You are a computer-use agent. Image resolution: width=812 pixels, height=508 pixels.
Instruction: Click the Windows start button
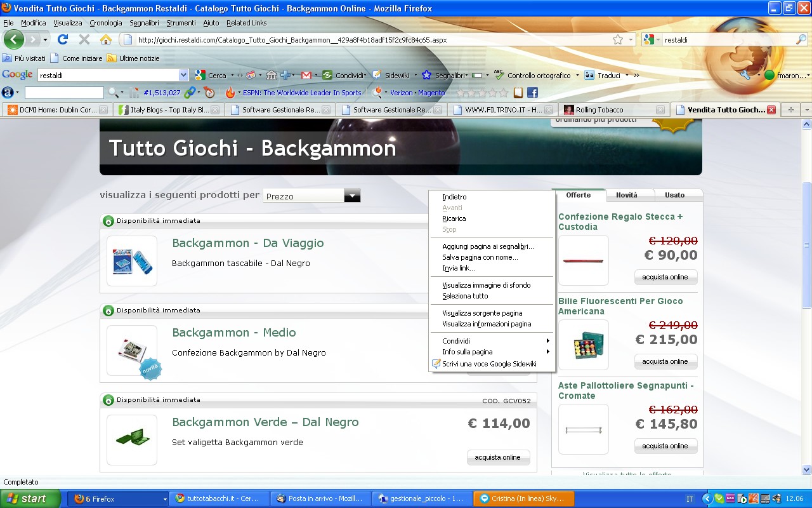[30, 498]
